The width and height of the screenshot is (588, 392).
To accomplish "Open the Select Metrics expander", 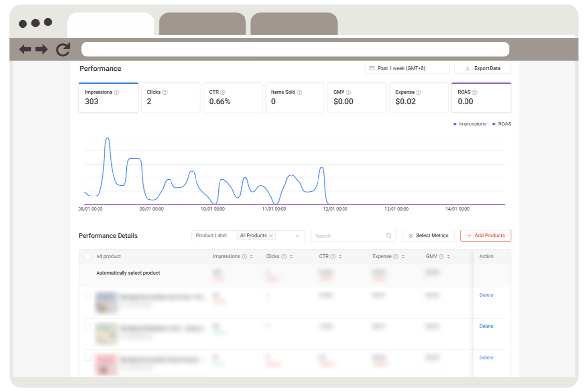I will pos(428,236).
